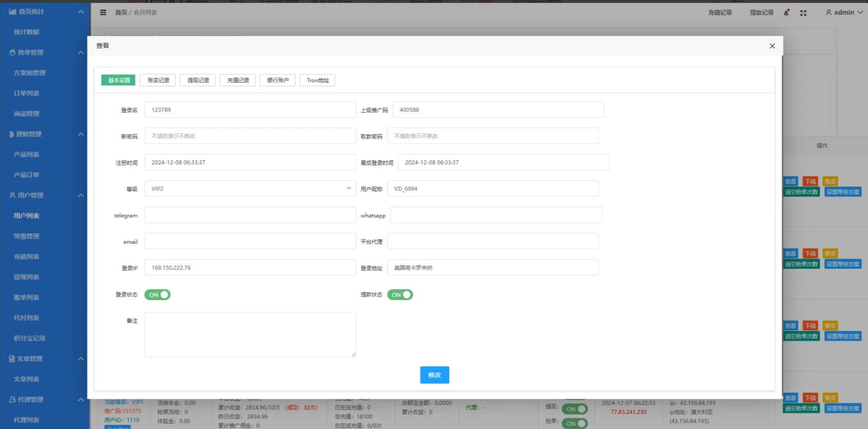Switch to the 账变记录 tab

(x=158, y=80)
